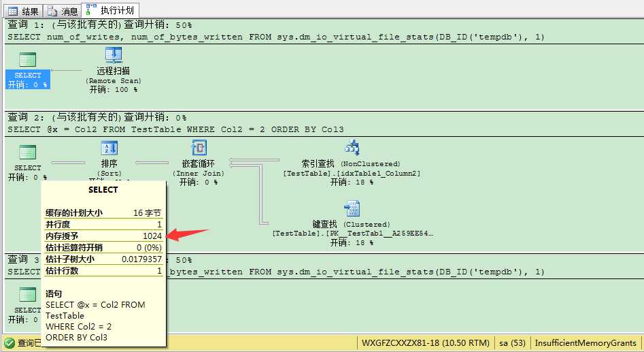
Task: Click the 键查找 (Clustered) label
Action: point(351,224)
